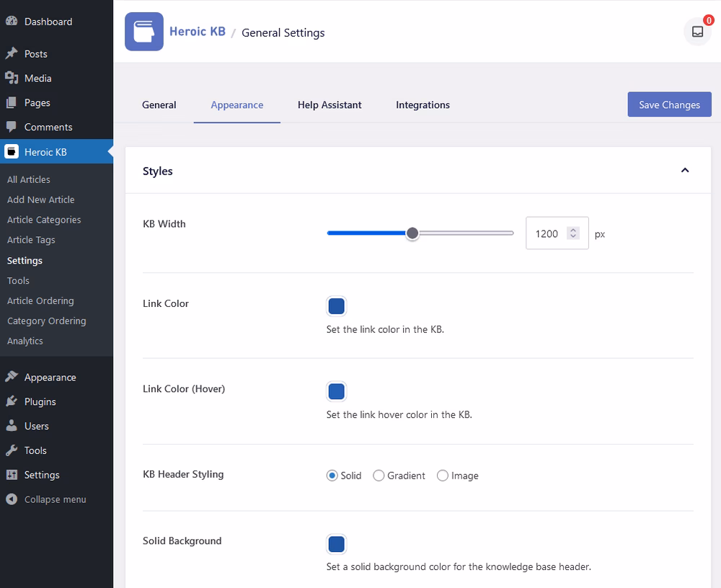The image size is (721, 588).
Task: Click the Save Changes button
Action: click(x=669, y=104)
